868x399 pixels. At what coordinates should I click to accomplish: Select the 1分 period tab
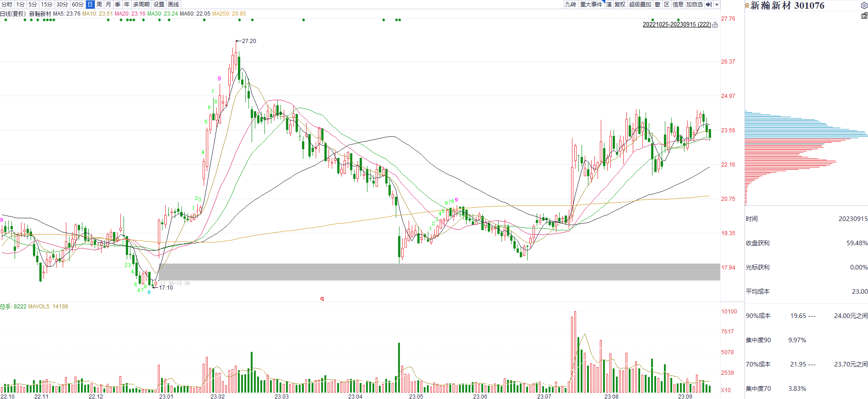tap(21, 4)
